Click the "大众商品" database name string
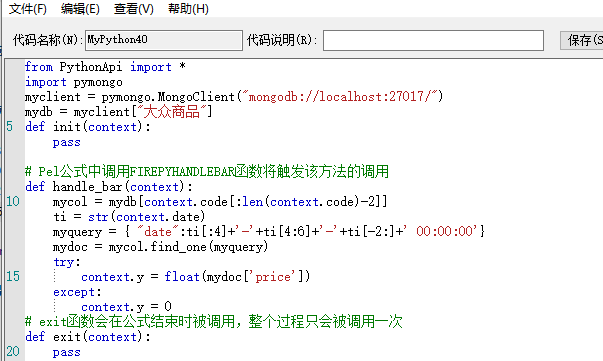The height and width of the screenshot is (361, 603). pyautogui.click(x=172, y=111)
